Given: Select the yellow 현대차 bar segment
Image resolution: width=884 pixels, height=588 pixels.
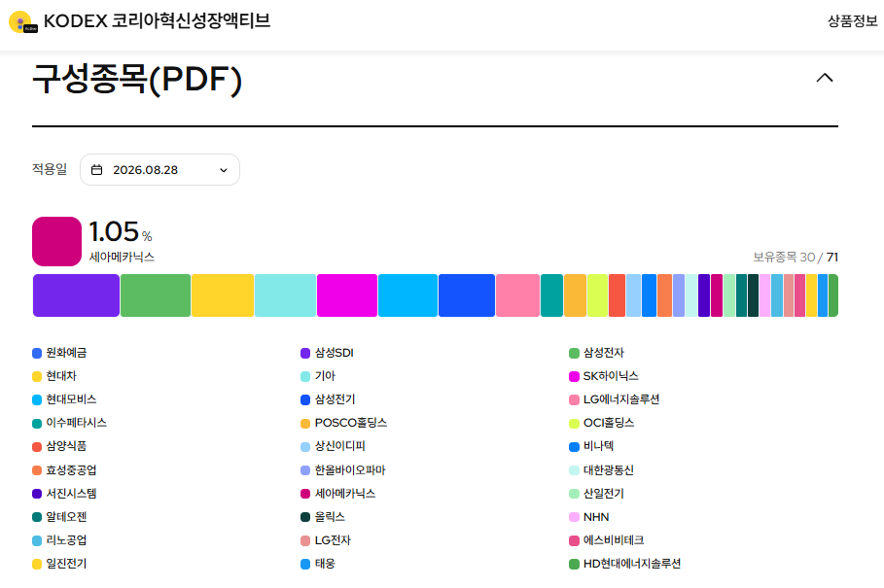Looking at the screenshot, I should click(x=223, y=295).
